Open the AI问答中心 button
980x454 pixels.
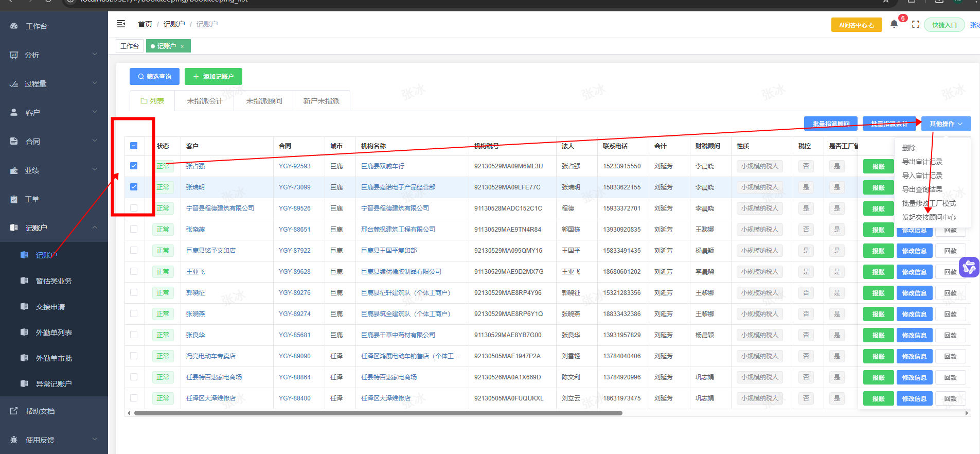[x=857, y=25]
